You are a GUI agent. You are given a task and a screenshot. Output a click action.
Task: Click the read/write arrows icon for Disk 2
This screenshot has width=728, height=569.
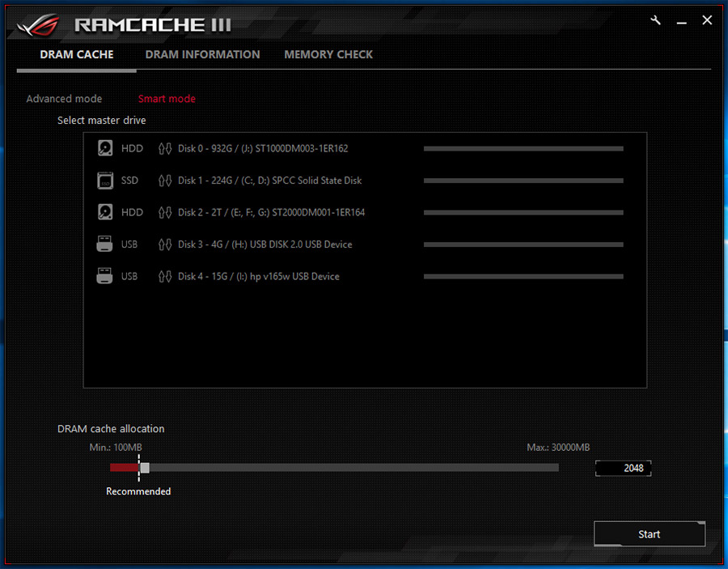[165, 212]
